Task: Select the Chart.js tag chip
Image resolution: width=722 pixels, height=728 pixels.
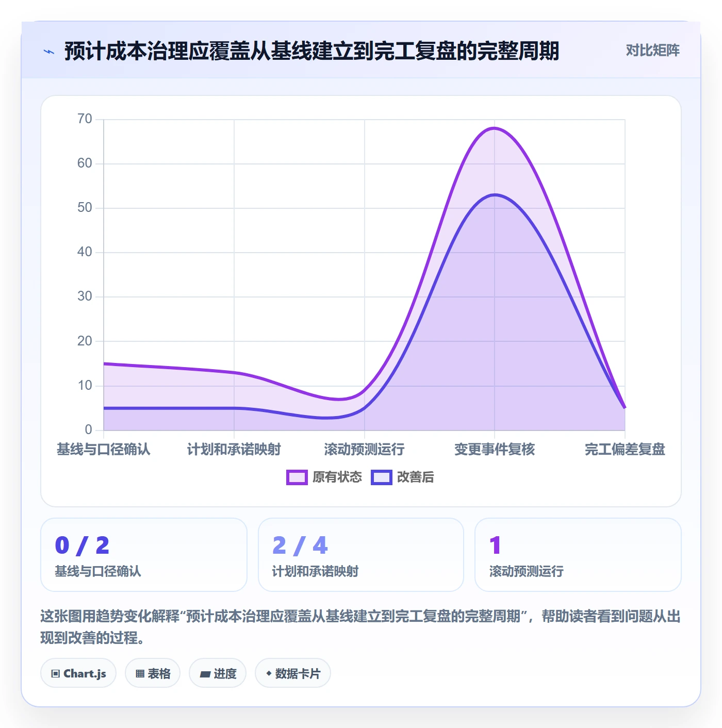Action: [78, 673]
